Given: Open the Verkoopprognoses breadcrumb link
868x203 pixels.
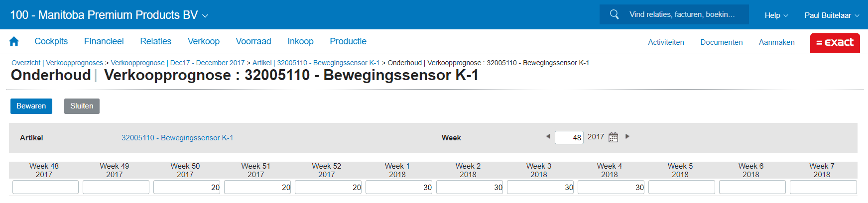Looking at the screenshot, I should [74, 63].
